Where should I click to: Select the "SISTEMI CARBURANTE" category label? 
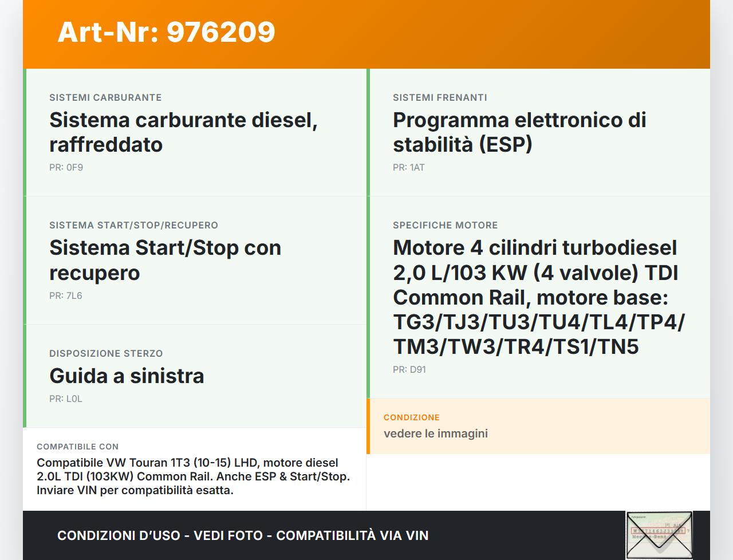click(x=105, y=98)
